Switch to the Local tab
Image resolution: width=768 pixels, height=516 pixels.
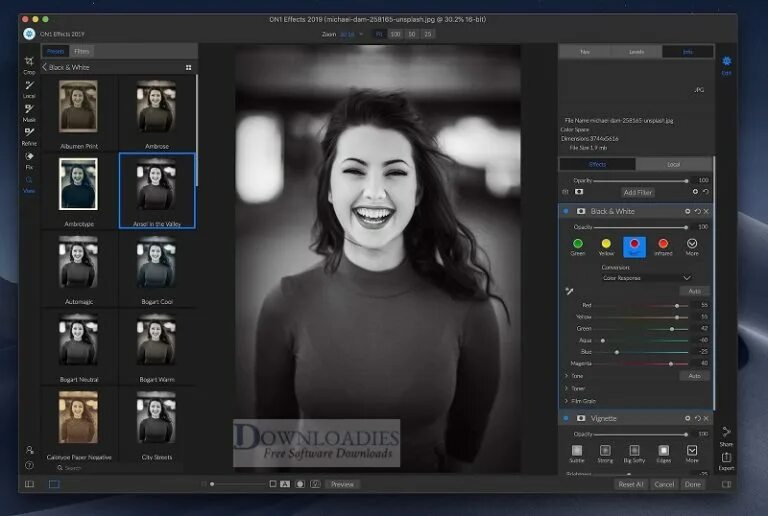673,164
